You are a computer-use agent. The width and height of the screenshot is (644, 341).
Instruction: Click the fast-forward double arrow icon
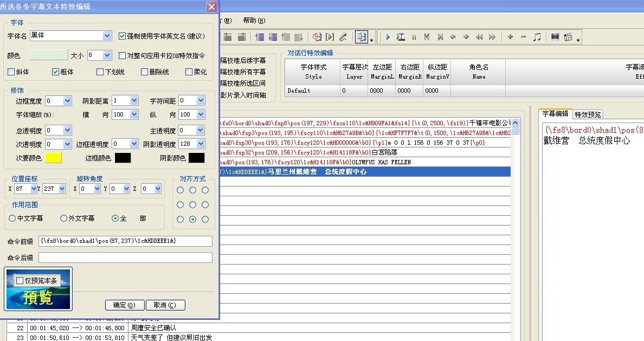(x=492, y=37)
